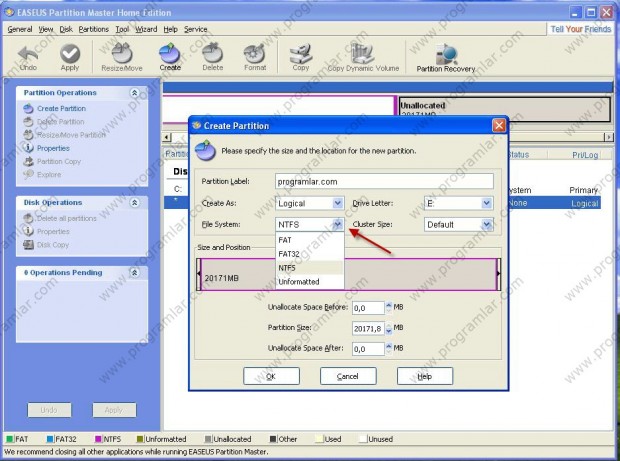Click the Partition Operations Properties icon
The width and height of the screenshot is (620, 461).
coord(28,148)
